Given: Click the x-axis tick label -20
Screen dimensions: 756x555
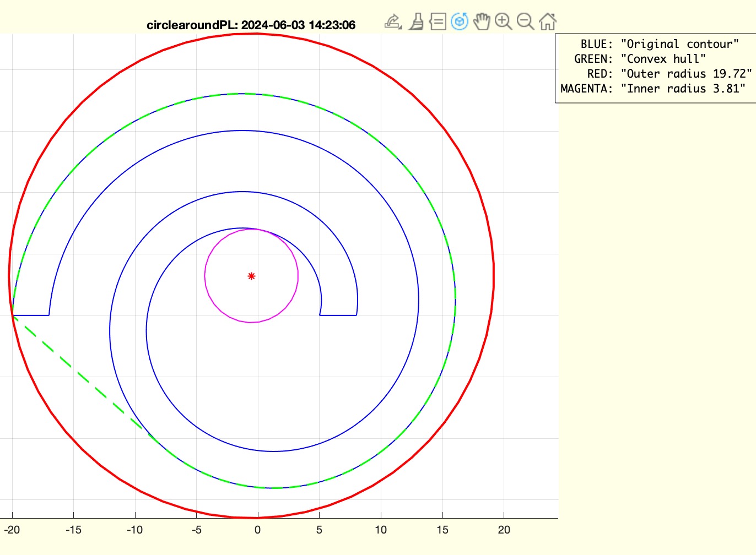Looking at the screenshot, I should pos(12,530).
